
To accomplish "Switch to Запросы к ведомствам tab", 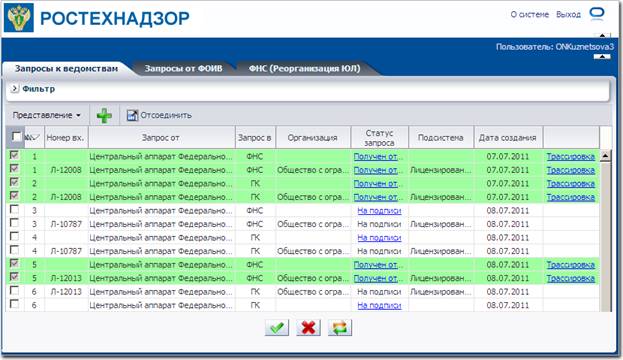I will click(66, 68).
